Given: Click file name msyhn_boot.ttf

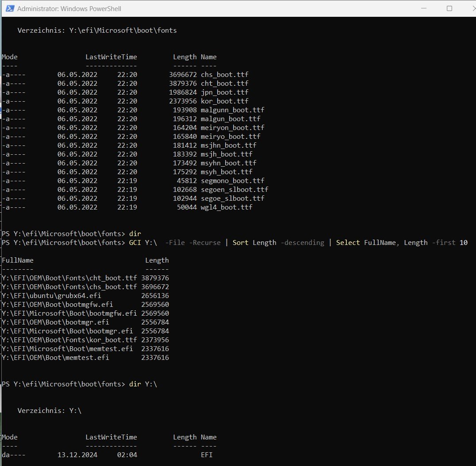Looking at the screenshot, I should (x=228, y=163).
